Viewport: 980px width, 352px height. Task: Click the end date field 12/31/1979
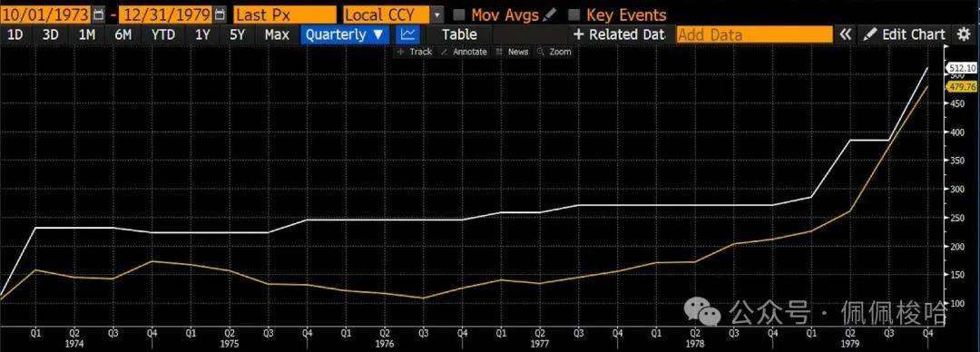tap(166, 15)
